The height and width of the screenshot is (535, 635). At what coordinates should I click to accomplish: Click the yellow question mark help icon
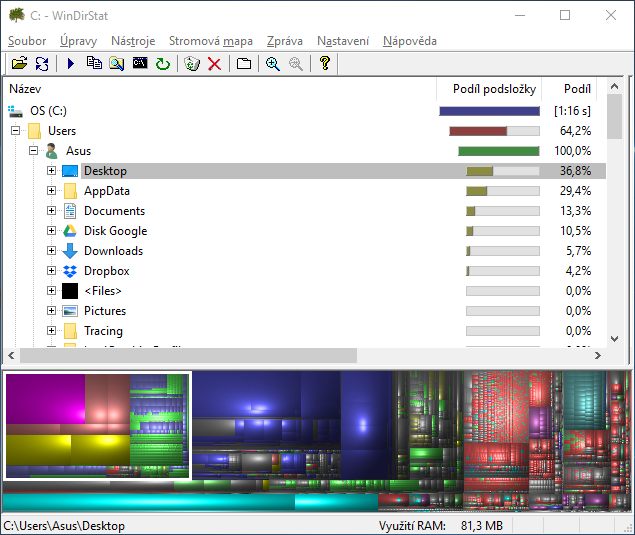point(324,64)
